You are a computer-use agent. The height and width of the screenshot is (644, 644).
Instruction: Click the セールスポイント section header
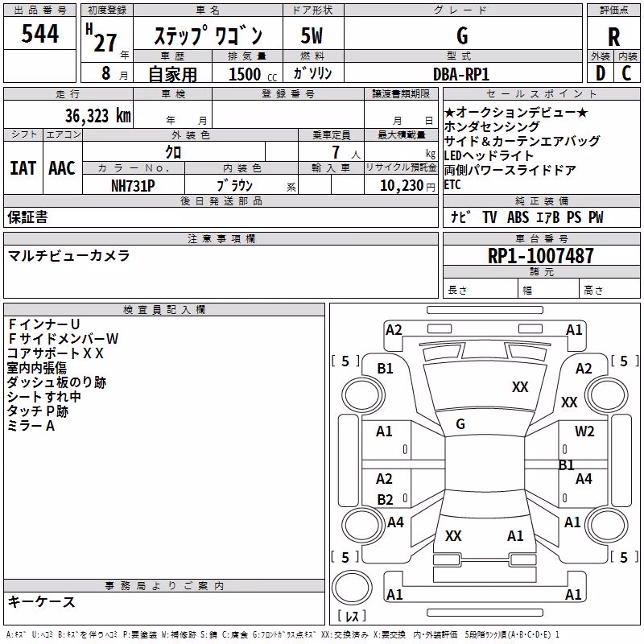pos(541,94)
